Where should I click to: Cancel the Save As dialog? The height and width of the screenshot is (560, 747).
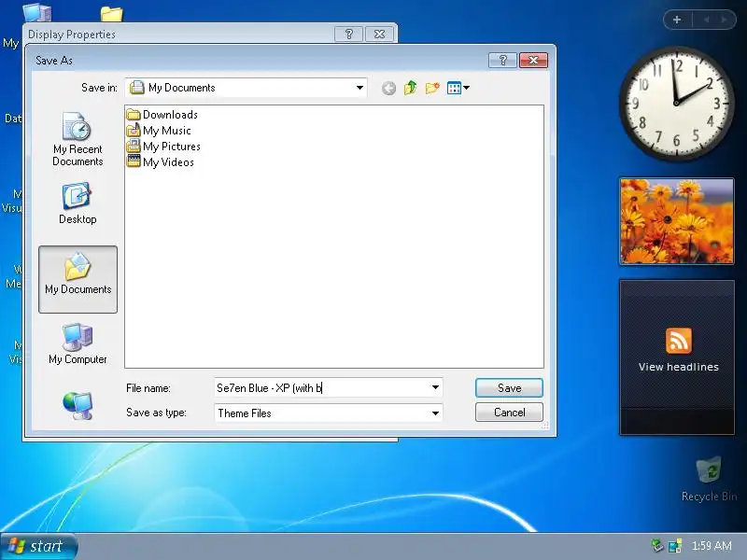509,413
